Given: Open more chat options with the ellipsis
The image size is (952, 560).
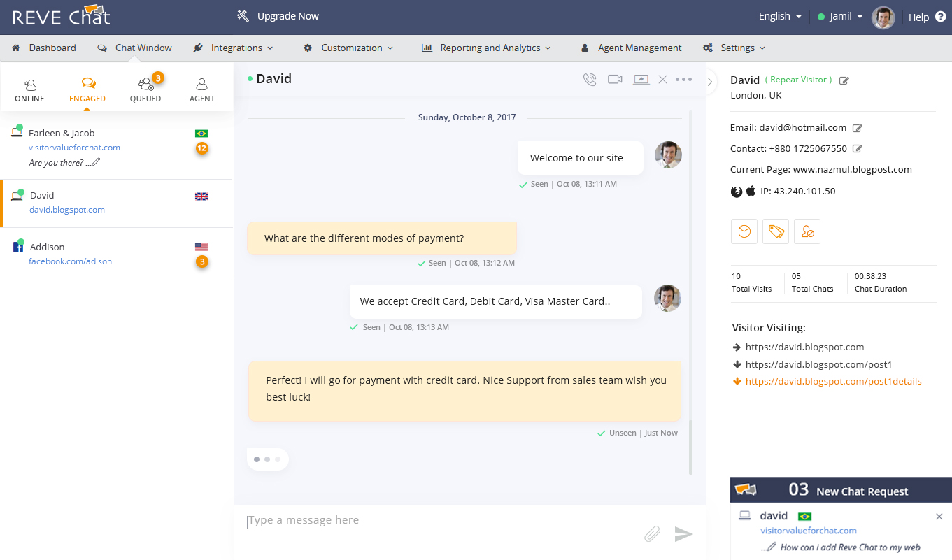Looking at the screenshot, I should (684, 79).
